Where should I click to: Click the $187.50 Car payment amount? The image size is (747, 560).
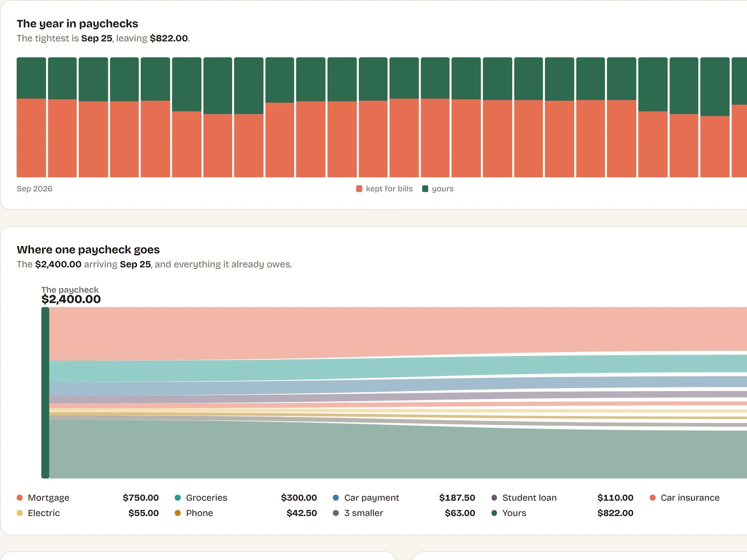(x=457, y=498)
